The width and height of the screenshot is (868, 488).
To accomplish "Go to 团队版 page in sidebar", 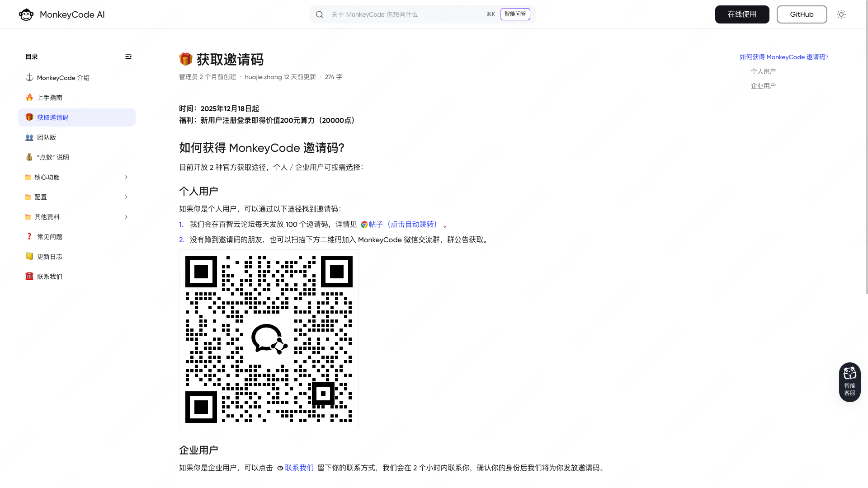I will (x=77, y=137).
